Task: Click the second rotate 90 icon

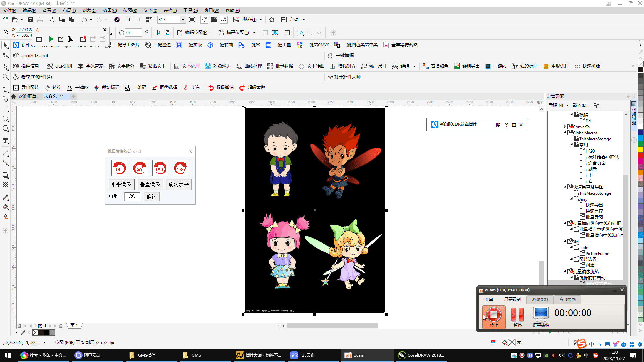Action: [x=140, y=168]
